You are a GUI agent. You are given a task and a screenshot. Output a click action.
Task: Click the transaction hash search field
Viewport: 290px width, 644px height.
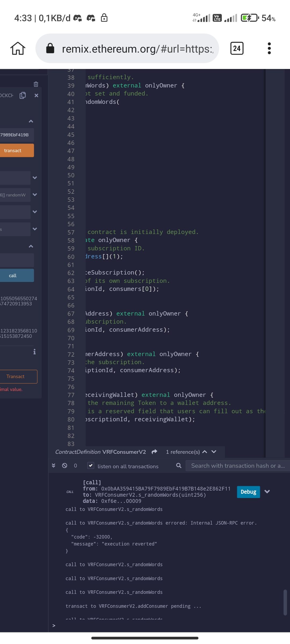point(238,466)
